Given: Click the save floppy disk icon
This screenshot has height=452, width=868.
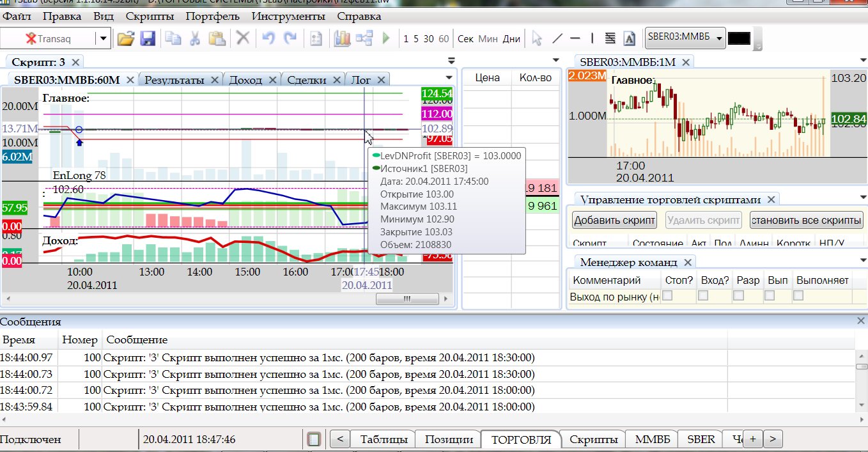Looking at the screenshot, I should (148, 38).
